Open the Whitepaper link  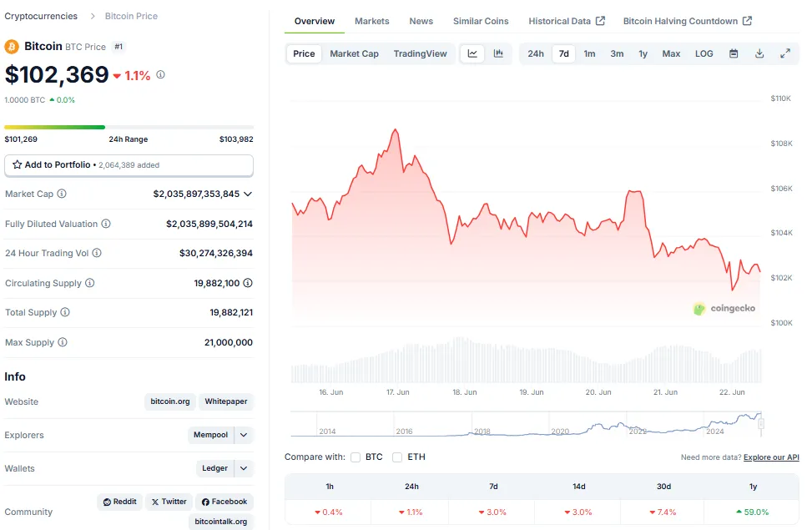(226, 401)
